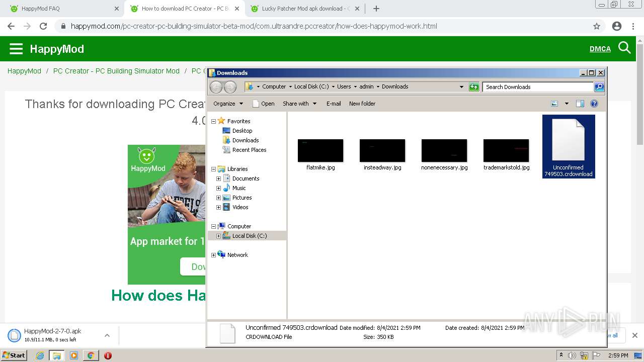Open Recent Places in Favorites

tap(249, 150)
